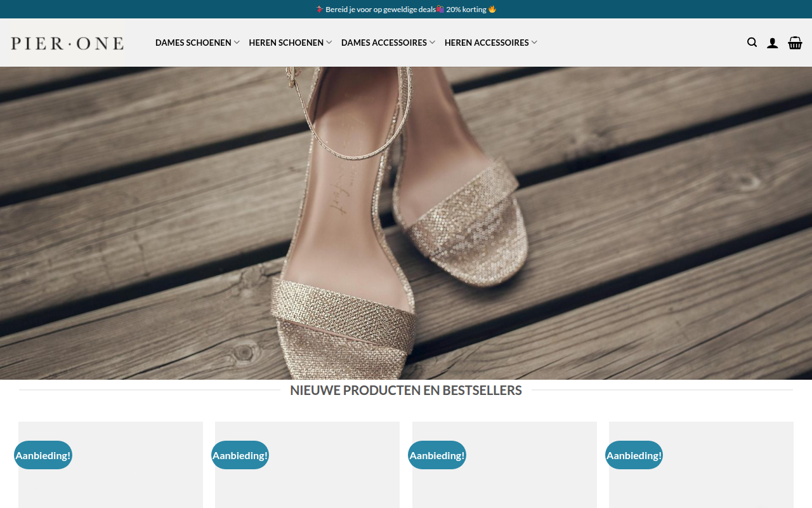Open the search magnifier icon
This screenshot has height=508, width=812.
pos(752,43)
